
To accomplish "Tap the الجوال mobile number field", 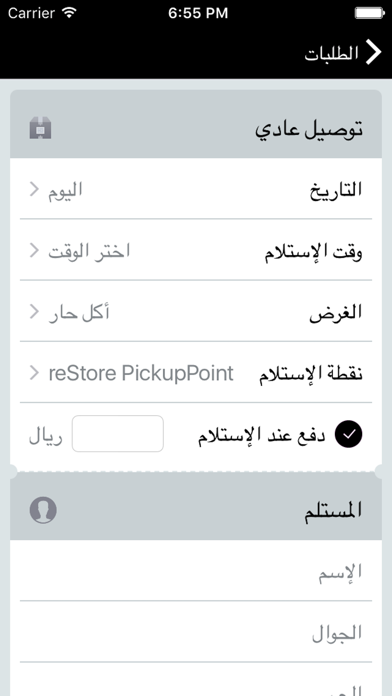I will [196, 632].
